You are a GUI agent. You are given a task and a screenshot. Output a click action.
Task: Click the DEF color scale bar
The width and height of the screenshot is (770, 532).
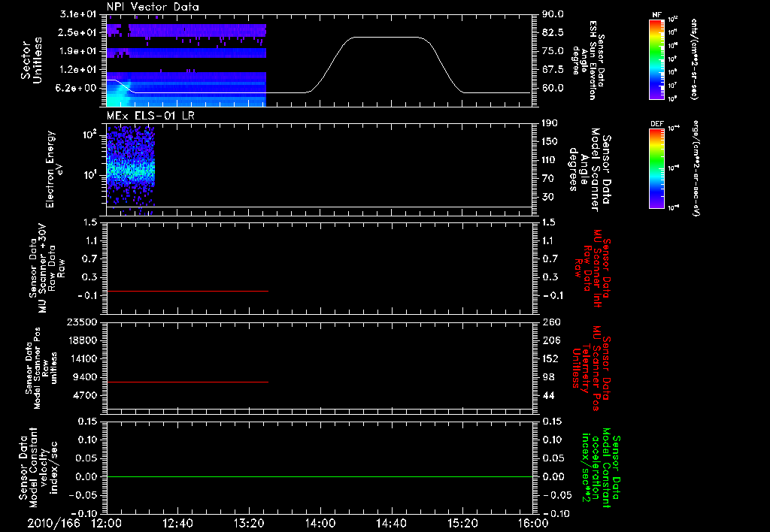(656, 168)
